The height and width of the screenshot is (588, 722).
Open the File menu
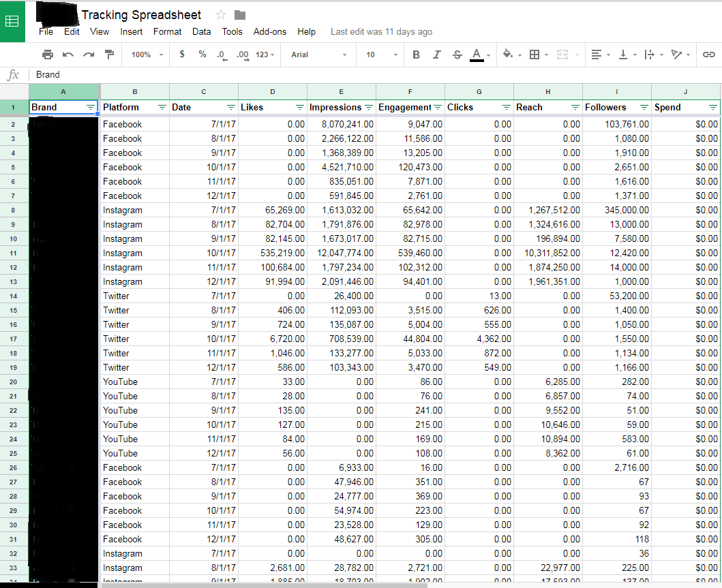point(46,32)
